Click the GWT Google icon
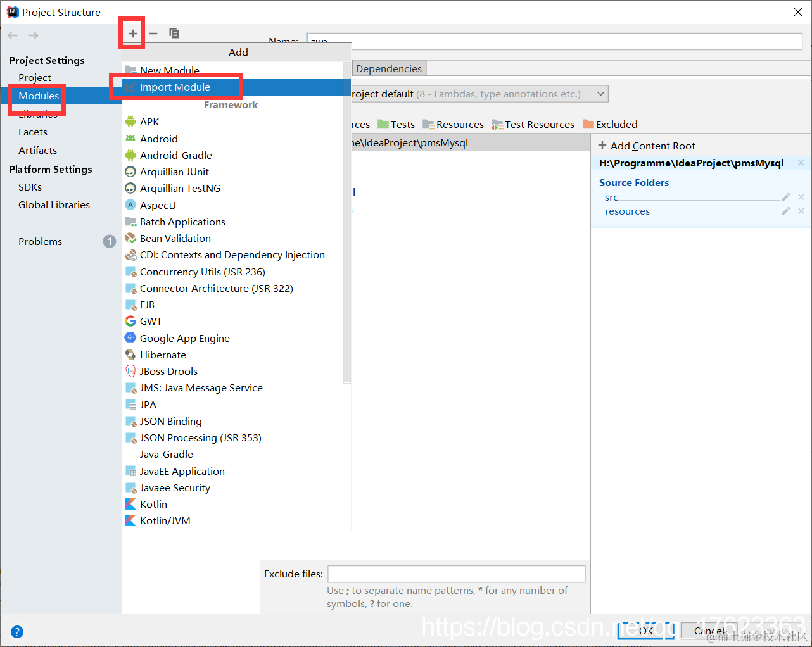812x647 pixels. pos(130,321)
